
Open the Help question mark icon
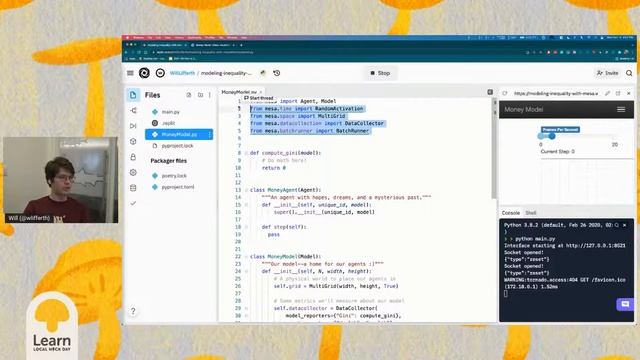tap(133, 311)
